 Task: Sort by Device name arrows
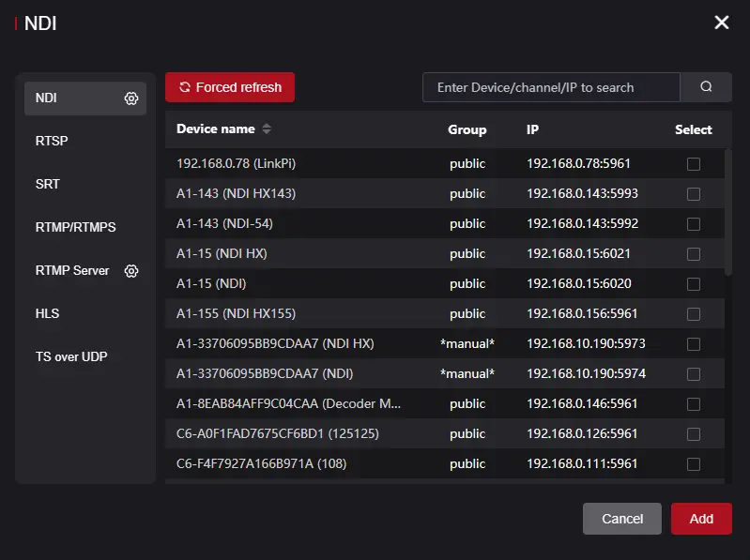267,129
